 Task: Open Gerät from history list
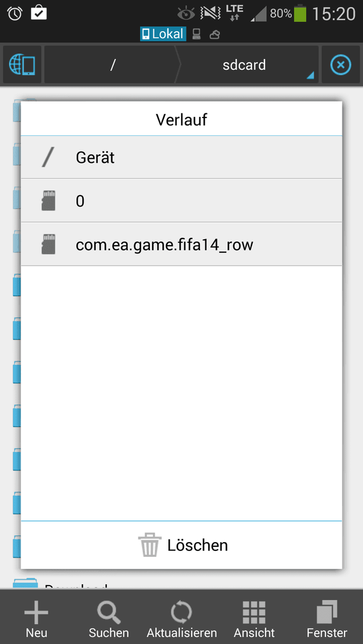[181, 157]
